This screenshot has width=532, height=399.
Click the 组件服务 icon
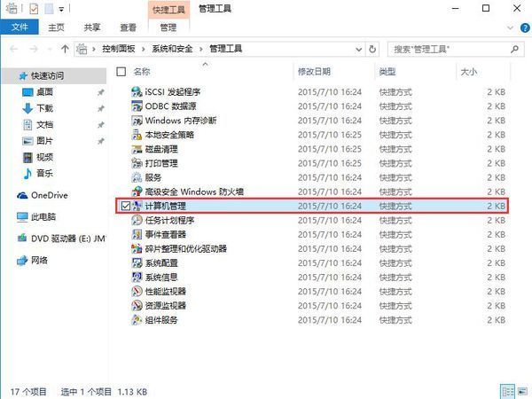(x=137, y=319)
